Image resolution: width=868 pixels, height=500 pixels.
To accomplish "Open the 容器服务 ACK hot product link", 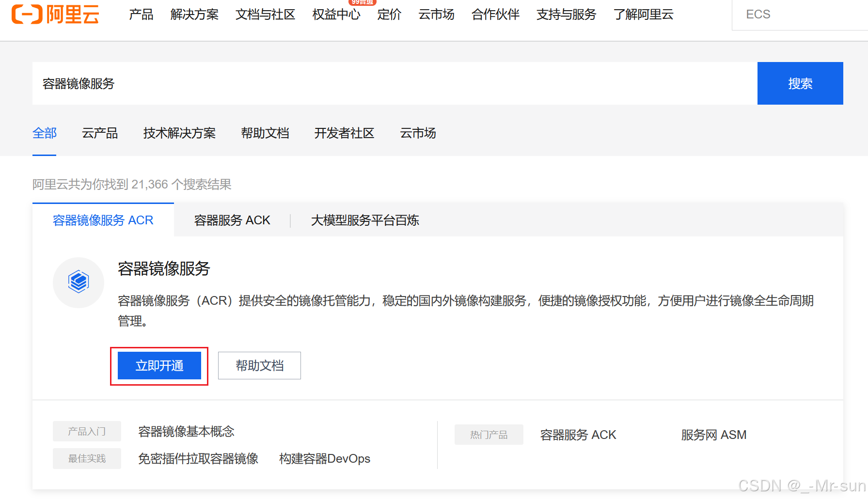I will pos(578,435).
